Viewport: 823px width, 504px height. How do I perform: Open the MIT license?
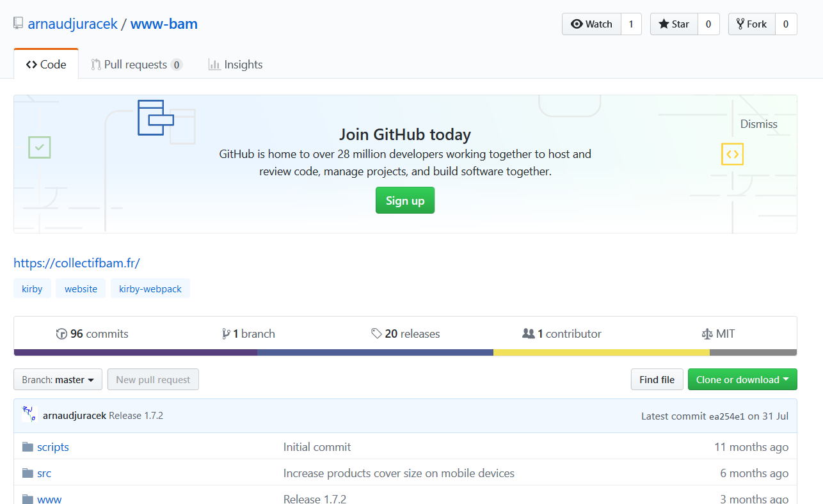click(718, 334)
